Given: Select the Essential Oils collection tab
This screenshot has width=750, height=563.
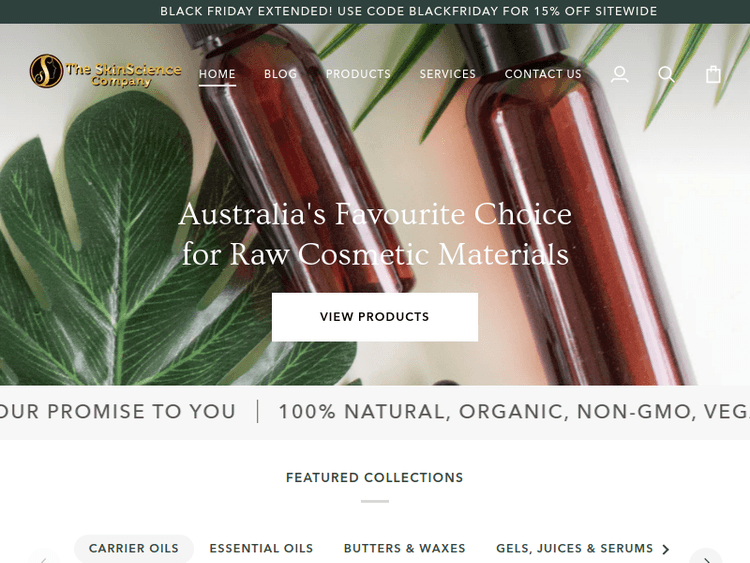Looking at the screenshot, I should coord(261,548).
